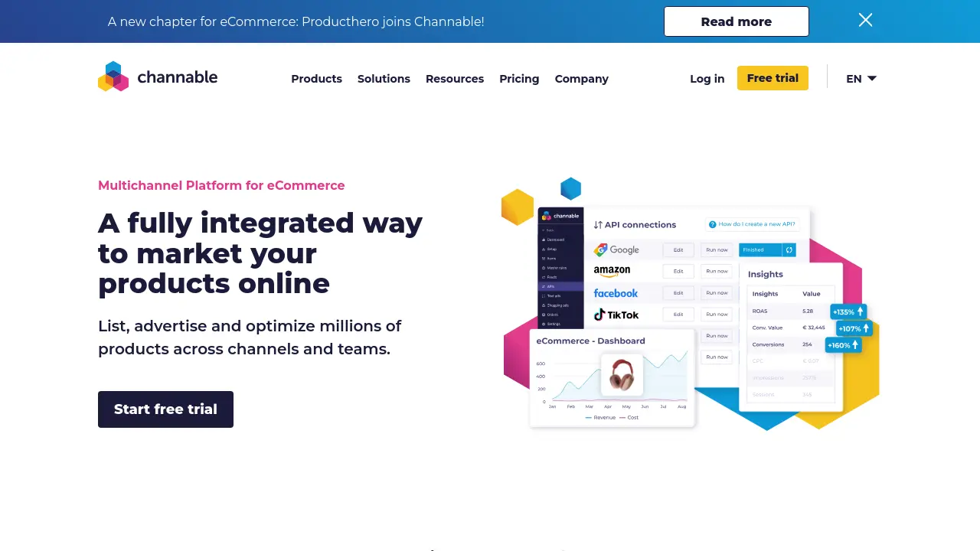Click the TikTok logo in API connections
Image resolution: width=980 pixels, height=551 pixels.
coord(616,315)
